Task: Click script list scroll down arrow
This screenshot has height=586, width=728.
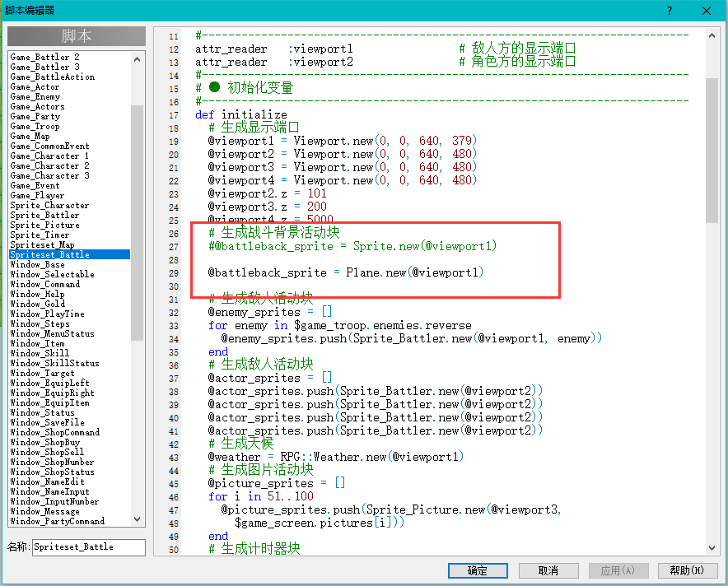Action: click(x=137, y=519)
